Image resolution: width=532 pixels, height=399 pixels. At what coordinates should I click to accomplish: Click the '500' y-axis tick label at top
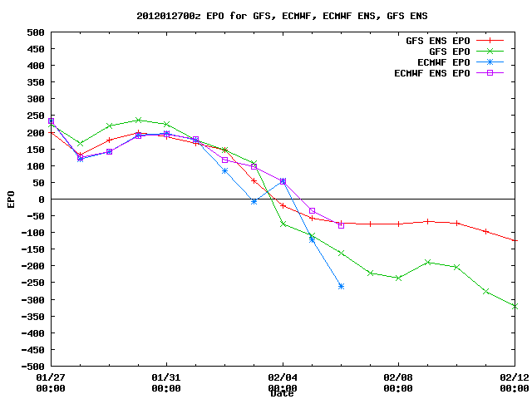pyautogui.click(x=36, y=32)
